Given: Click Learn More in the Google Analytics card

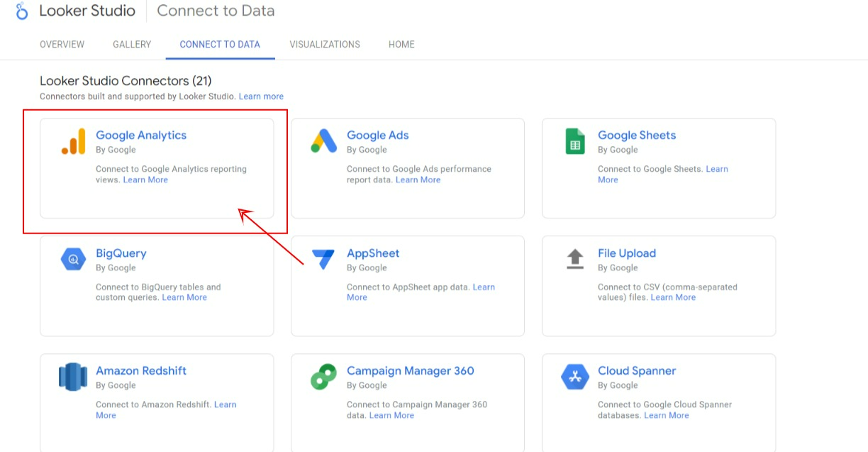Looking at the screenshot, I should pos(145,180).
